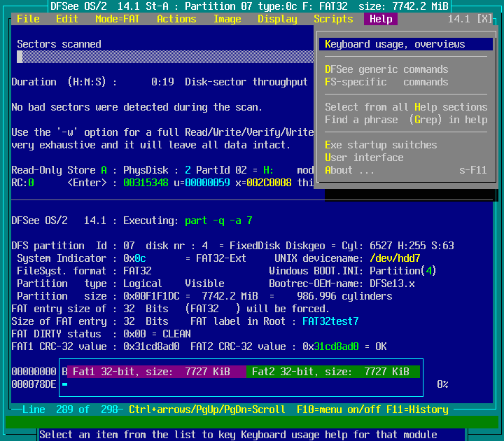This screenshot has width=504, height=441.
Task: Open the Scripts menu
Action: 333,19
